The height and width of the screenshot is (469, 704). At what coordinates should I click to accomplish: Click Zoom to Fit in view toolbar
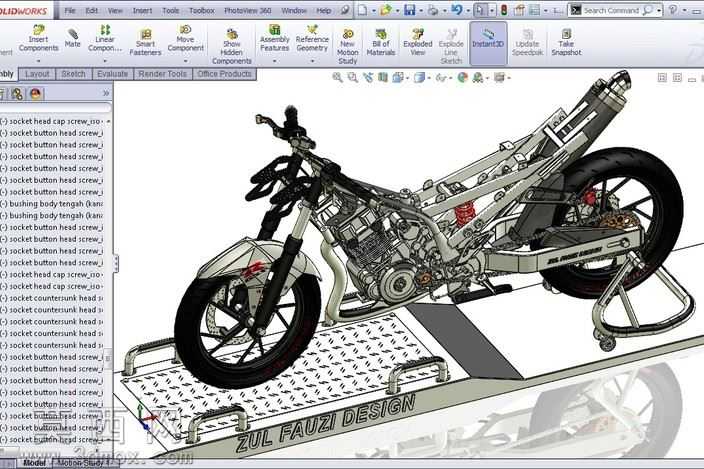pyautogui.click(x=337, y=78)
